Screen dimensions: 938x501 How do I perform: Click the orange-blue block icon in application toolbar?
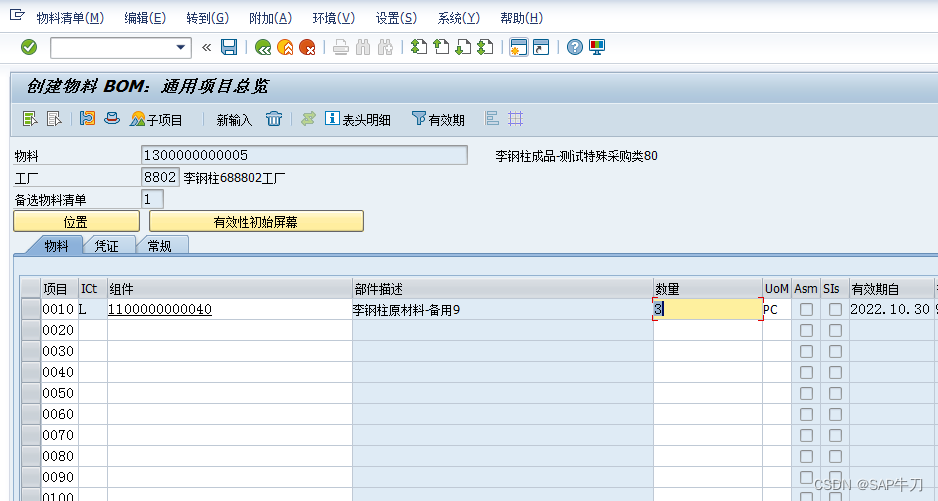point(87,119)
